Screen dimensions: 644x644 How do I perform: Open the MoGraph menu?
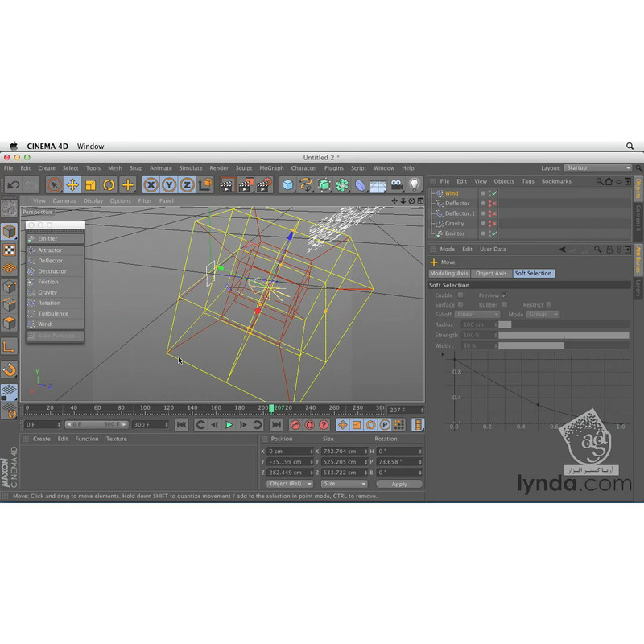point(271,168)
